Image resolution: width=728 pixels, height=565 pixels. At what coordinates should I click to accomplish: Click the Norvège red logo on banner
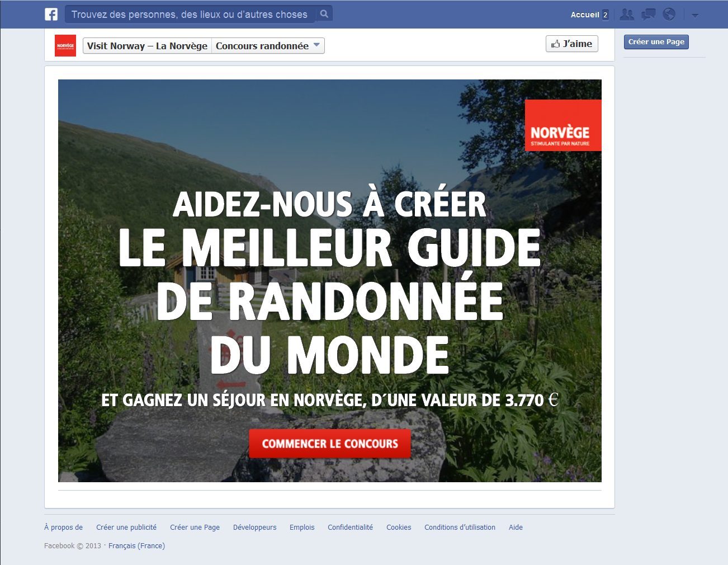[563, 125]
